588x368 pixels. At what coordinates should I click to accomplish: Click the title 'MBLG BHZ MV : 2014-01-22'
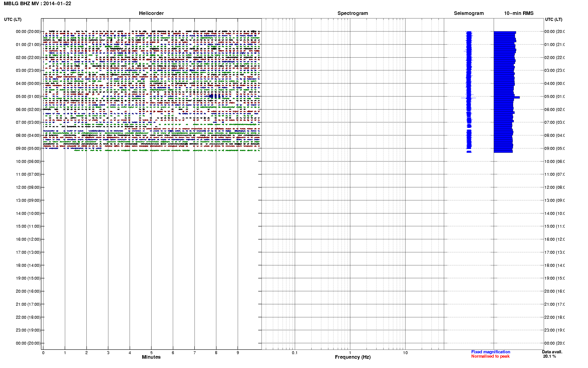pos(37,4)
